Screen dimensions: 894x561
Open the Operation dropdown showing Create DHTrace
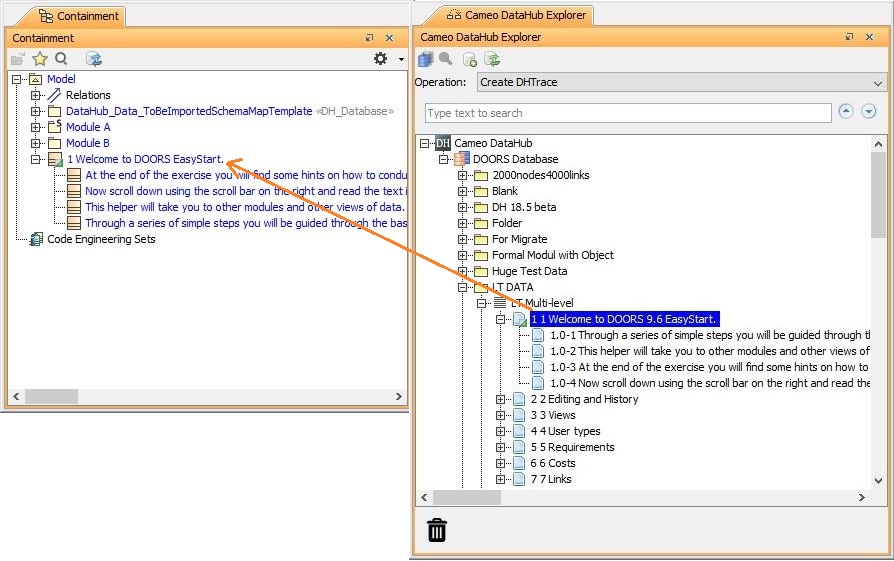[x=681, y=83]
